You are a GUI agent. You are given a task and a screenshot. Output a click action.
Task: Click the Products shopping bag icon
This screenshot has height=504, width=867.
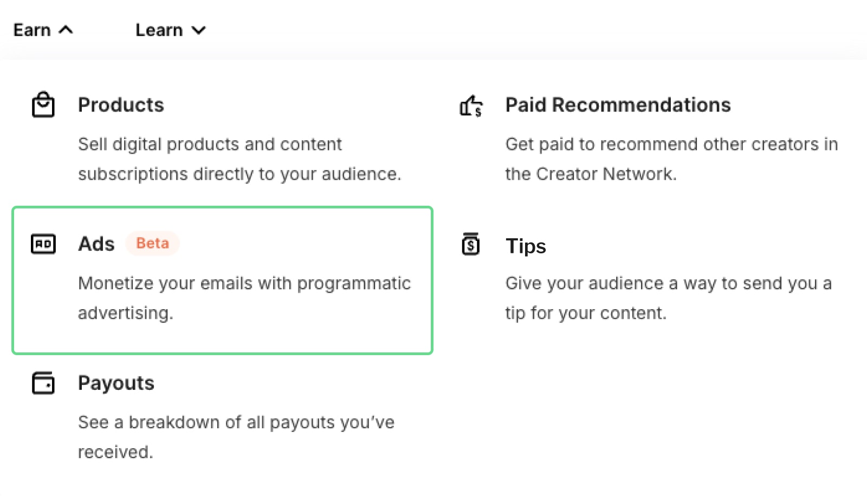[x=43, y=105]
